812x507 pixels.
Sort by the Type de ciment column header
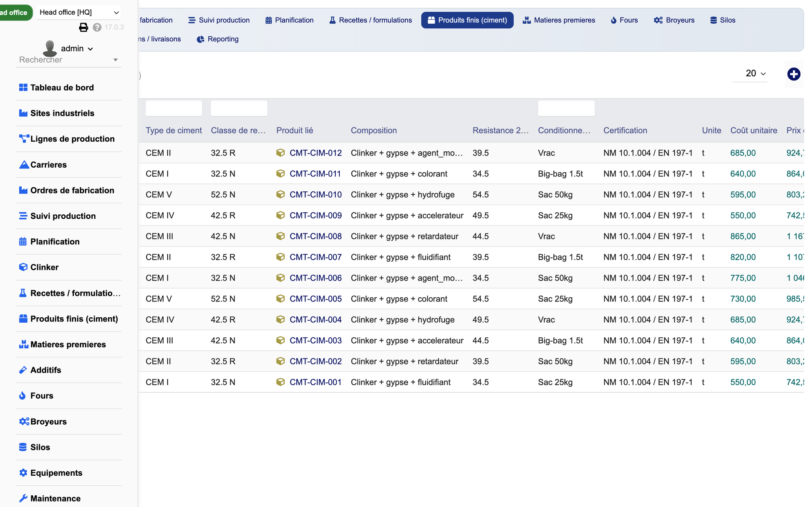[x=174, y=131]
